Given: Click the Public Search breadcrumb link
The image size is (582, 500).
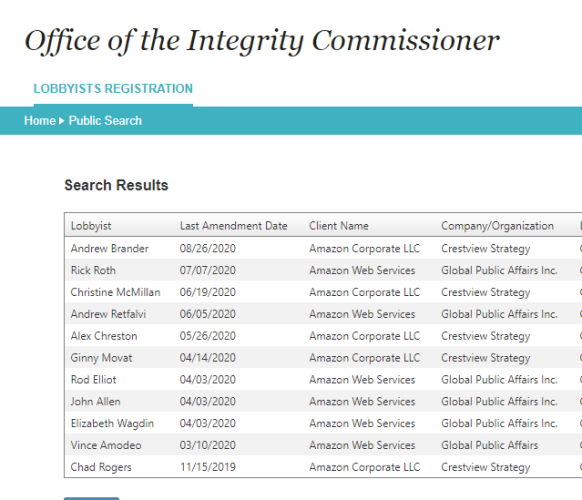Looking at the screenshot, I should point(105,121).
